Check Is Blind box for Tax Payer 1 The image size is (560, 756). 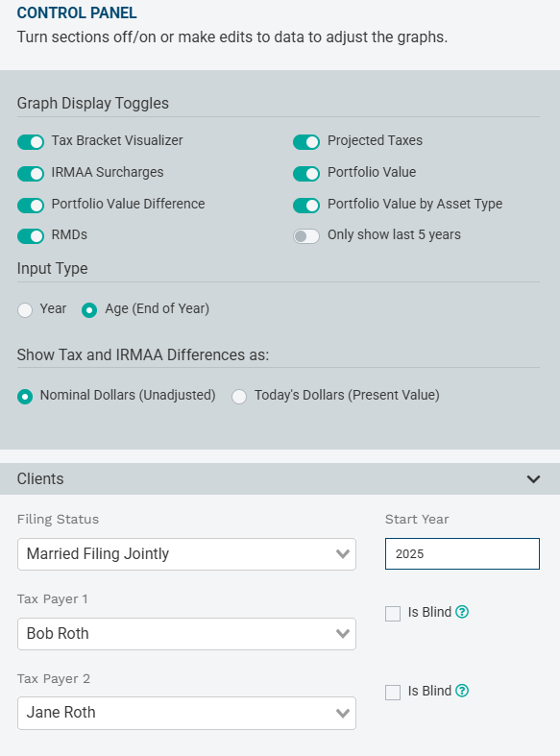pyautogui.click(x=393, y=614)
